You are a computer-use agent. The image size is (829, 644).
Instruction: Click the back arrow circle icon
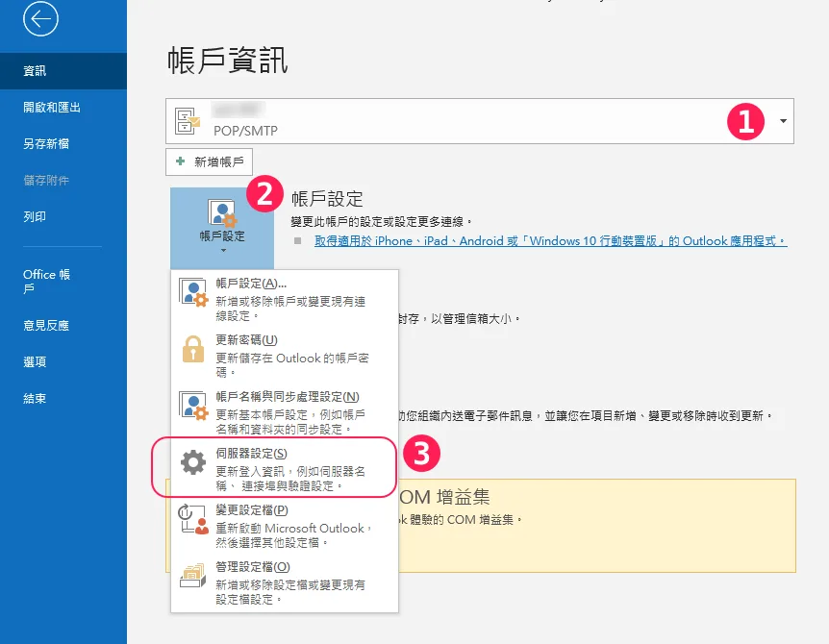pyautogui.click(x=40, y=19)
